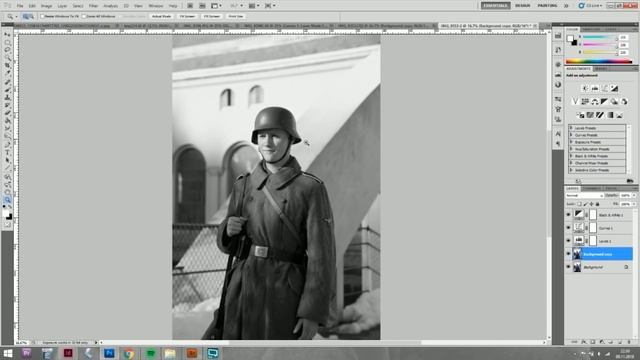Add an Exposure adjustment
Viewport: 640px width, 360px height.
tap(614, 88)
